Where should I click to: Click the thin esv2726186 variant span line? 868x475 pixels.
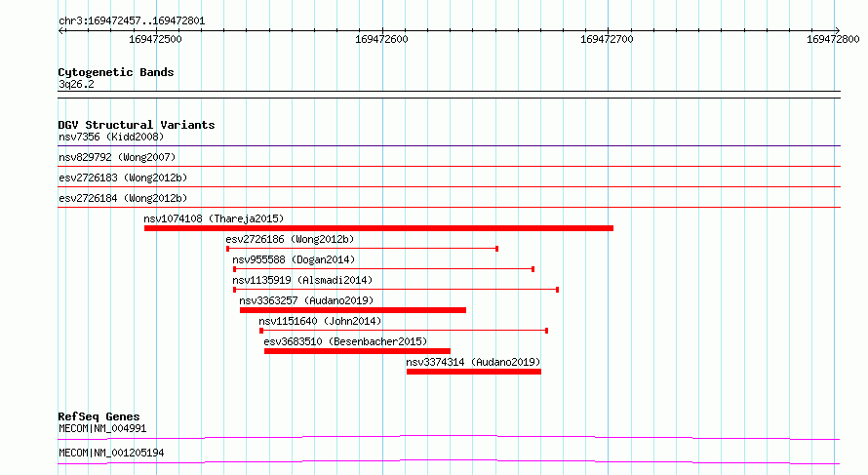362,249
